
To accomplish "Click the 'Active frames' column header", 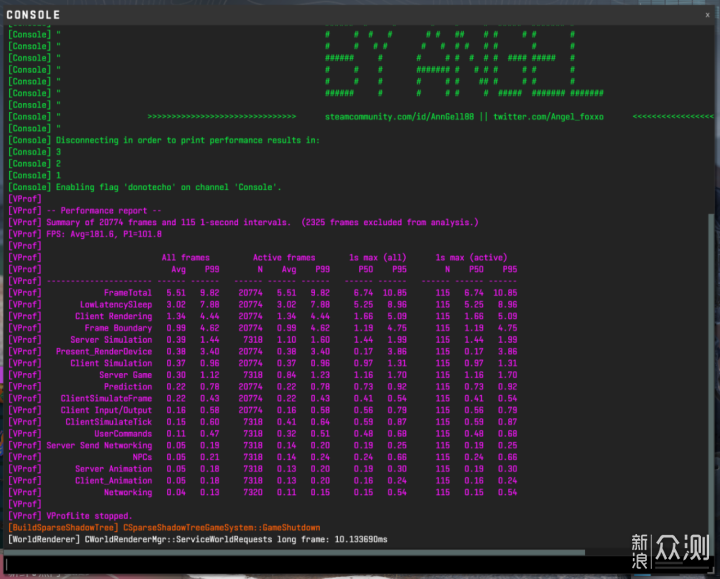I will pos(284,257).
